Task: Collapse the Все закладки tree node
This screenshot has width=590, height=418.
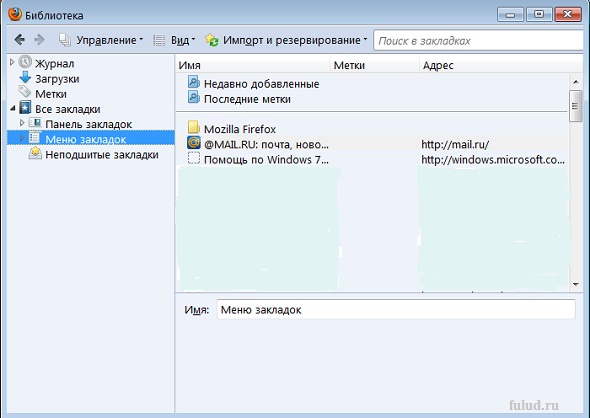Action: [13, 108]
